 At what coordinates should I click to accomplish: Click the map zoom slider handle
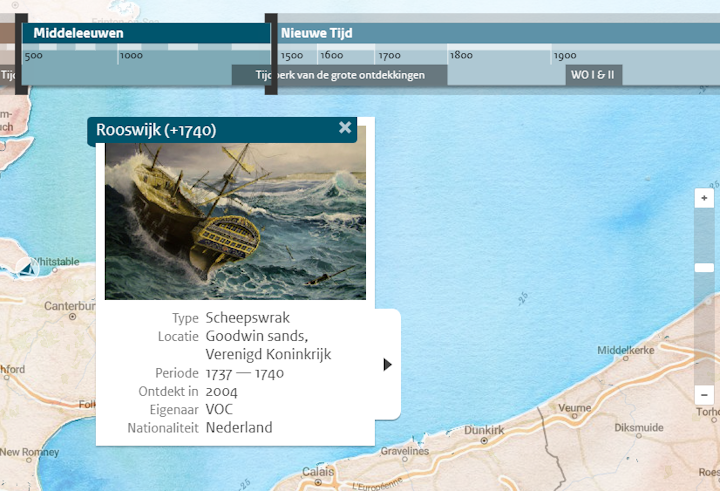click(x=704, y=267)
